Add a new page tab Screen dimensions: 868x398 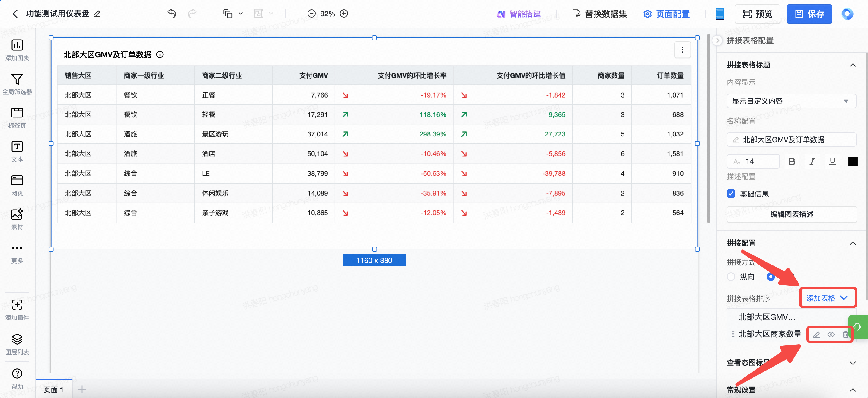[82, 389]
